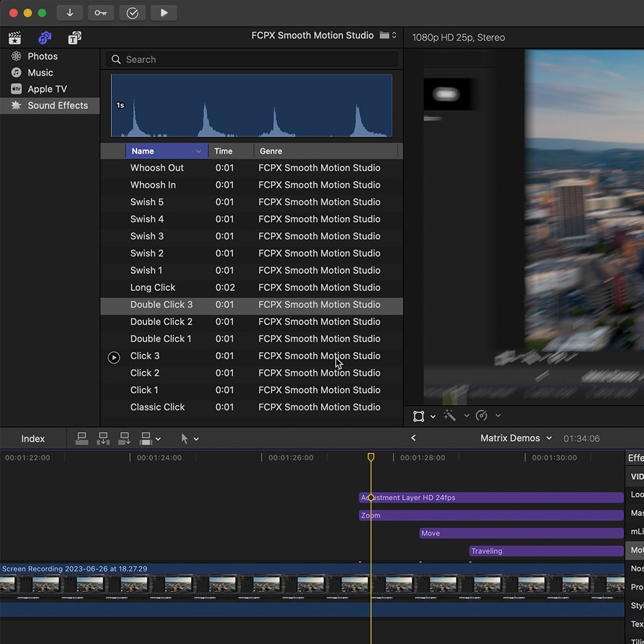The image size is (644, 644).
Task: Play the Click 3 sound preview
Action: pyautogui.click(x=114, y=357)
